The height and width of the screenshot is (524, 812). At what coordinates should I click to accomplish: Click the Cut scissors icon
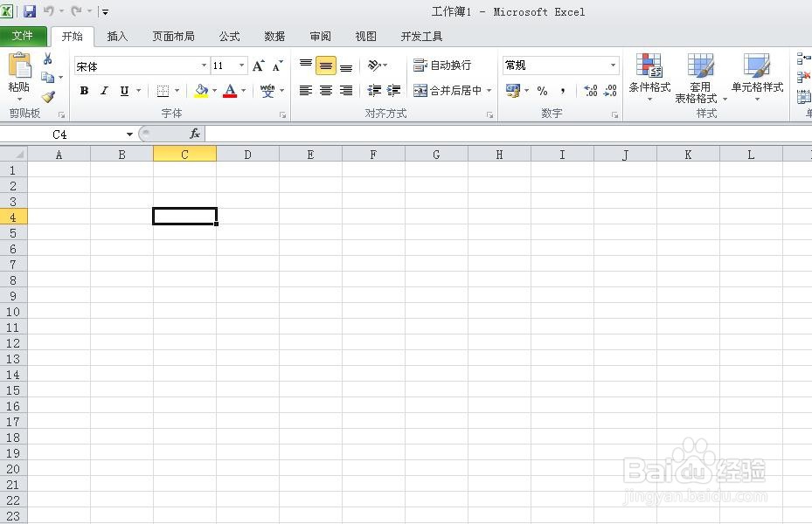click(x=48, y=59)
